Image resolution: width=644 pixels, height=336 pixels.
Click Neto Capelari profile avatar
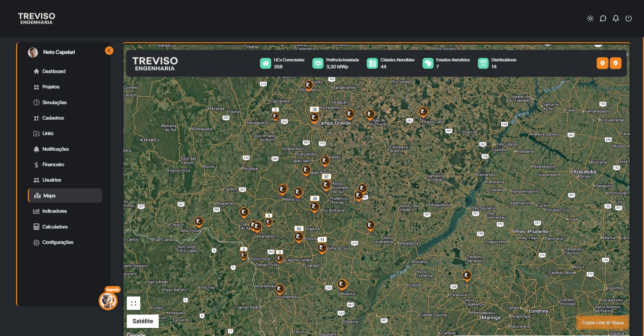(33, 52)
